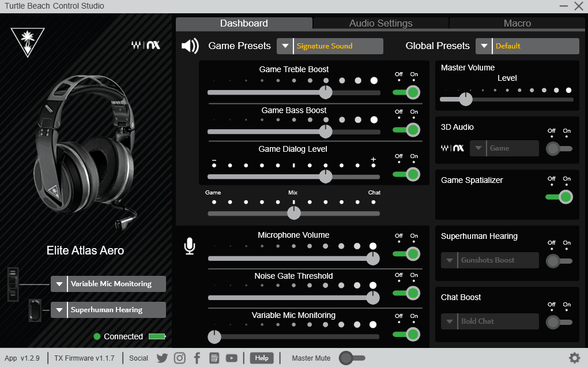The width and height of the screenshot is (588, 367).
Task: Adjust the Master Volume Level slider
Action: (x=465, y=99)
